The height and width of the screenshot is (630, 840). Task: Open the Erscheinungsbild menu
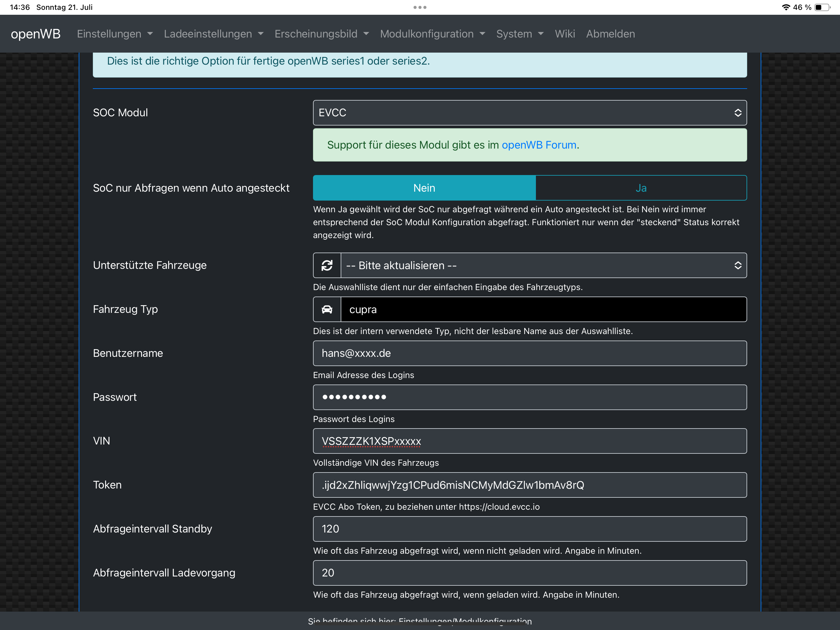[322, 34]
